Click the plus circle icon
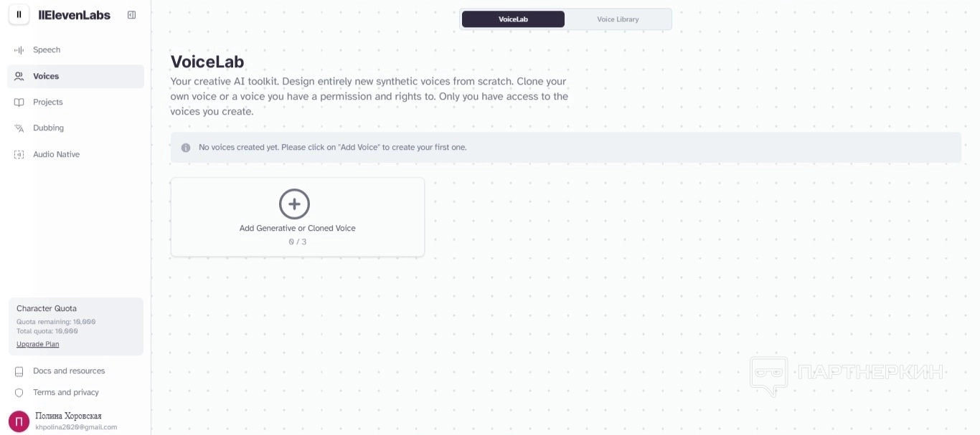This screenshot has height=435, width=980. point(294,204)
